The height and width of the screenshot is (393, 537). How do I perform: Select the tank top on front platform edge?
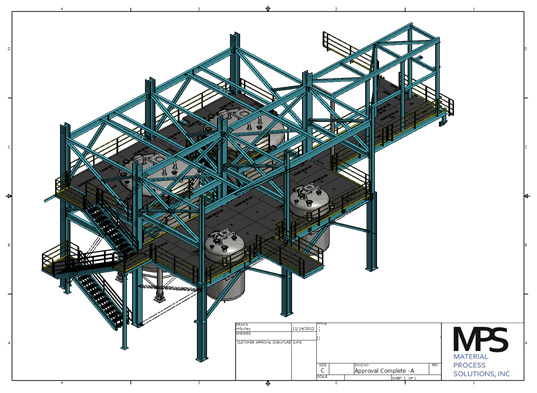[x=224, y=244]
